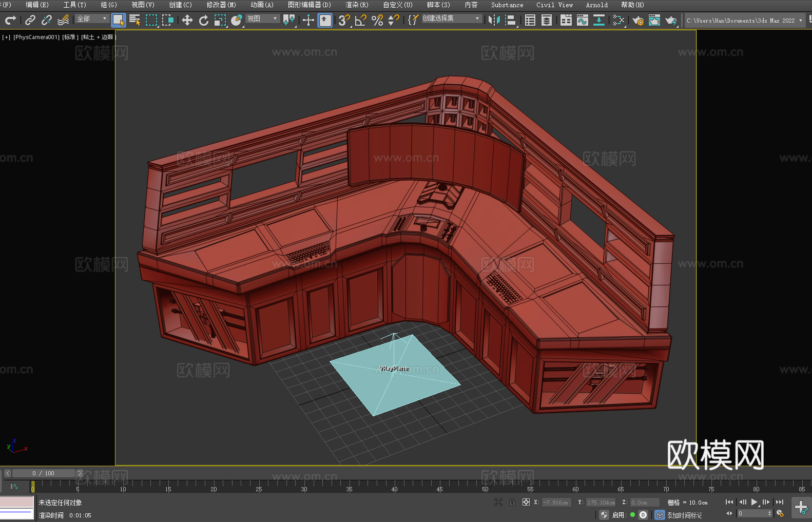Activate the Rotate tool
This screenshot has height=522, width=812.
tap(204, 21)
